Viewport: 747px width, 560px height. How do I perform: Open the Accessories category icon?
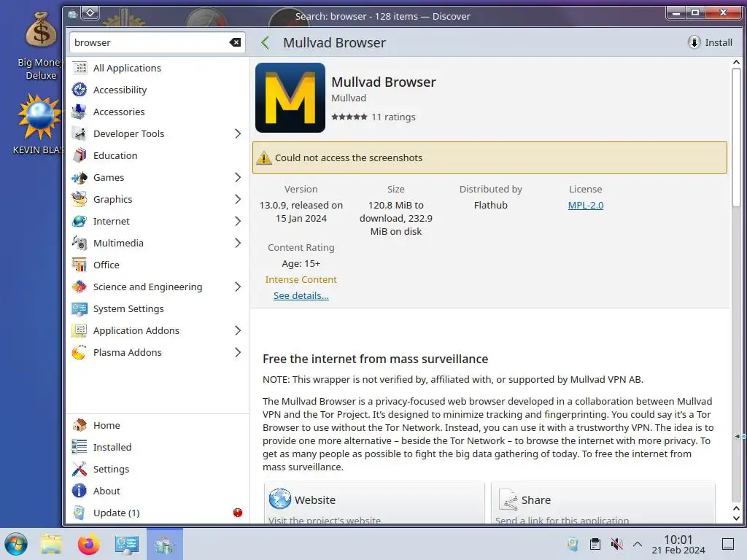coord(80,112)
